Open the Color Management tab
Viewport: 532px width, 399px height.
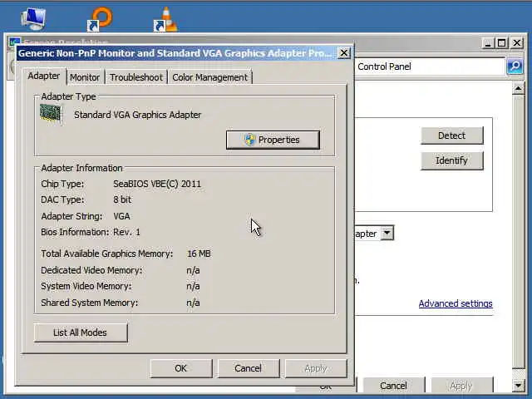[x=209, y=77]
